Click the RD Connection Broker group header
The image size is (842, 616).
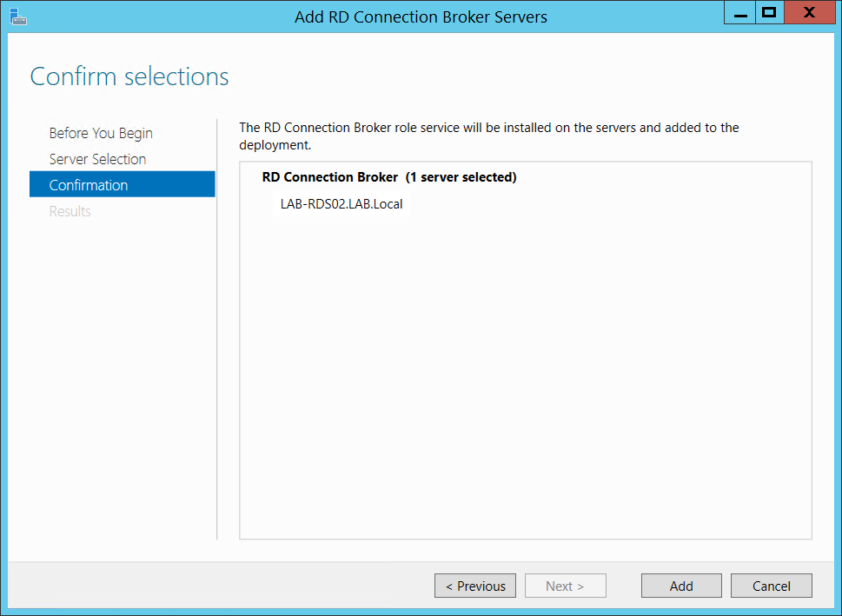click(329, 177)
